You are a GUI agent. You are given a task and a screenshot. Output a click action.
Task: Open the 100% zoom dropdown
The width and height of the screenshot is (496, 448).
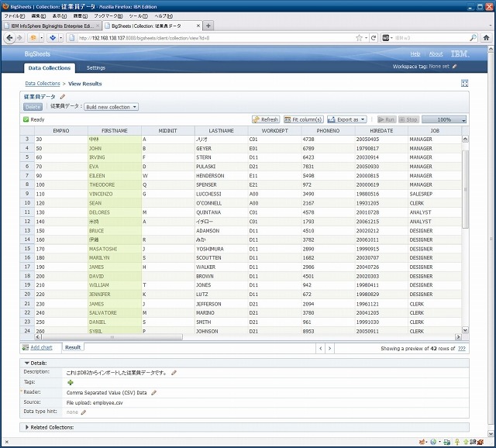[x=444, y=119]
